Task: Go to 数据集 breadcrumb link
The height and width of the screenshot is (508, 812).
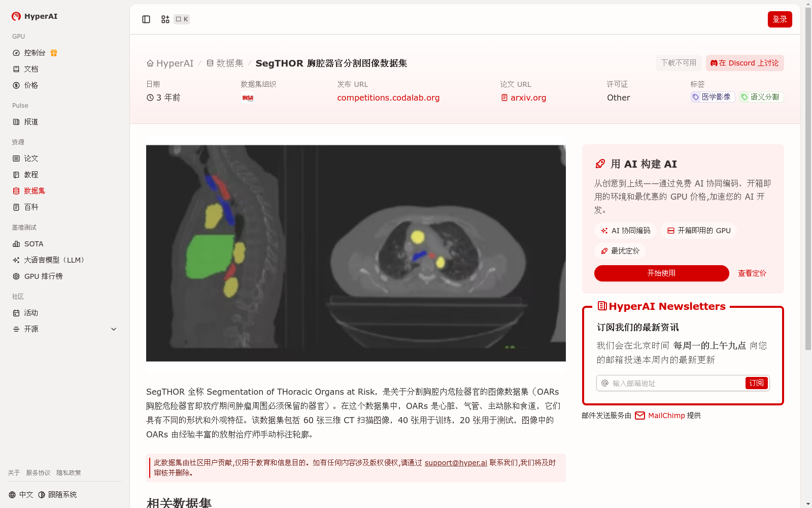Action: click(x=225, y=63)
